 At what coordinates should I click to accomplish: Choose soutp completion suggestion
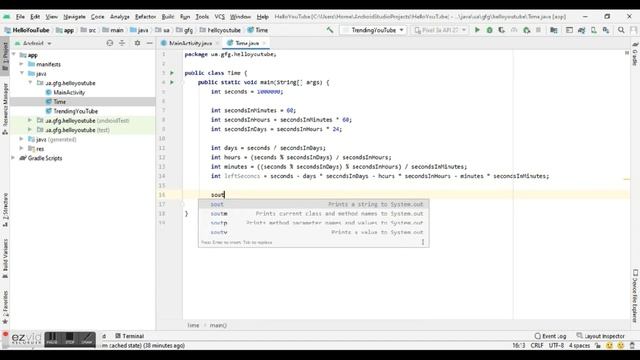(313, 223)
